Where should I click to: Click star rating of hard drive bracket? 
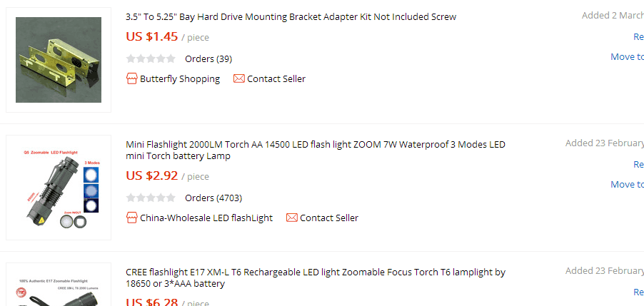click(x=150, y=58)
